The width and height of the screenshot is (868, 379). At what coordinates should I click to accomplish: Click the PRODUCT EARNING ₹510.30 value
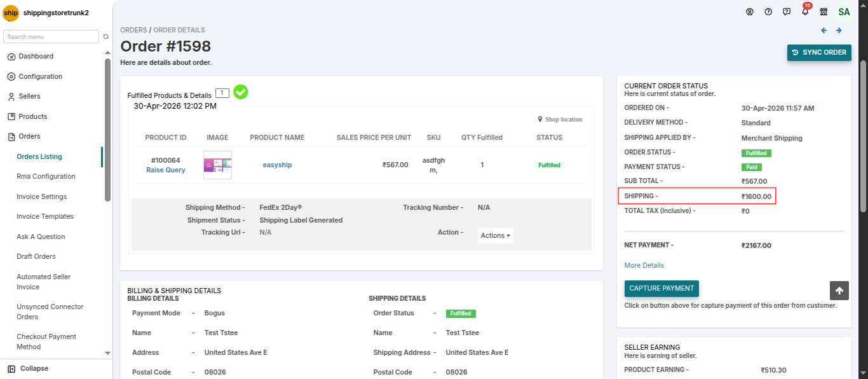tap(773, 370)
